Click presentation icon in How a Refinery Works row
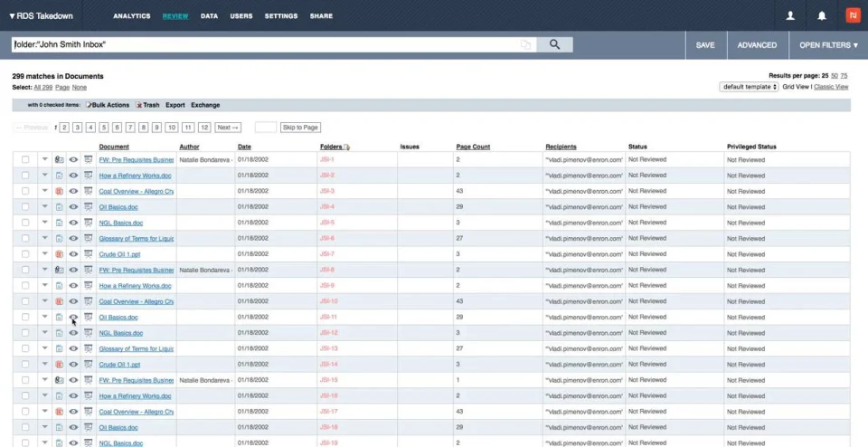The image size is (868, 447). pos(89,176)
